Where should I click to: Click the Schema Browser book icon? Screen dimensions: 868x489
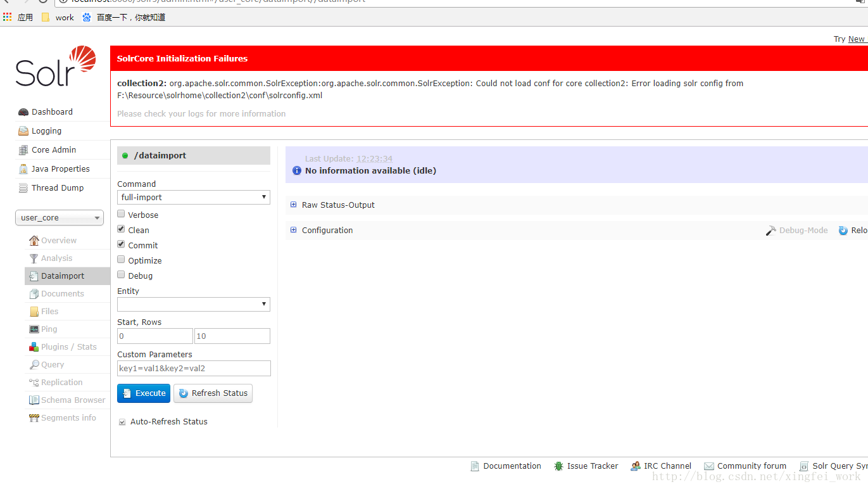(34, 400)
